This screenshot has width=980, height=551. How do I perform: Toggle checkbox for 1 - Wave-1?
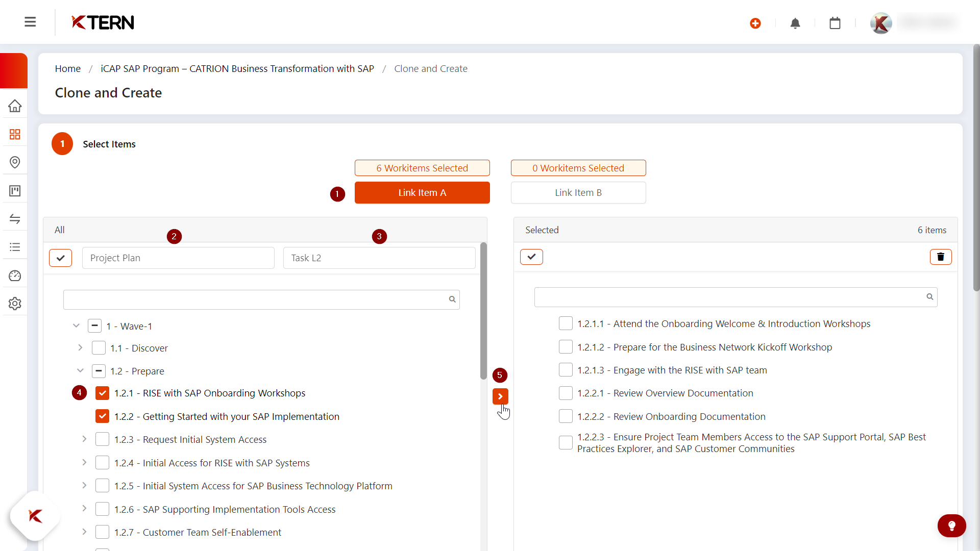(x=94, y=325)
